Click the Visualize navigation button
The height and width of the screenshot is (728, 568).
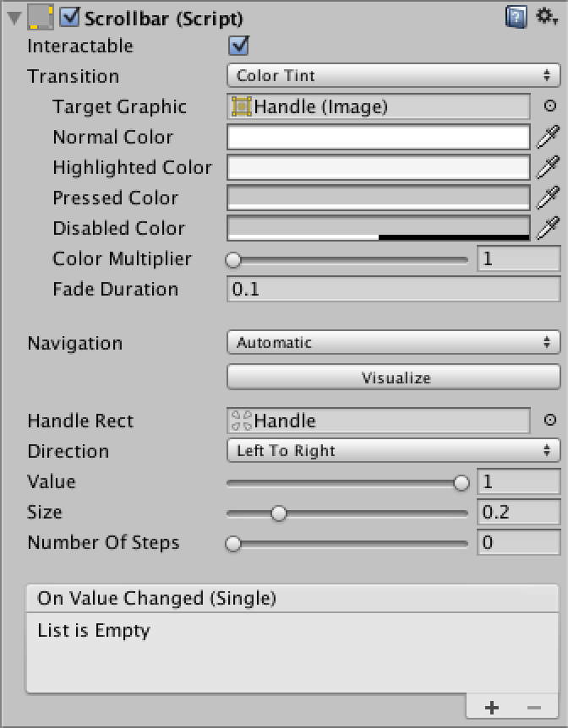pyautogui.click(x=393, y=378)
